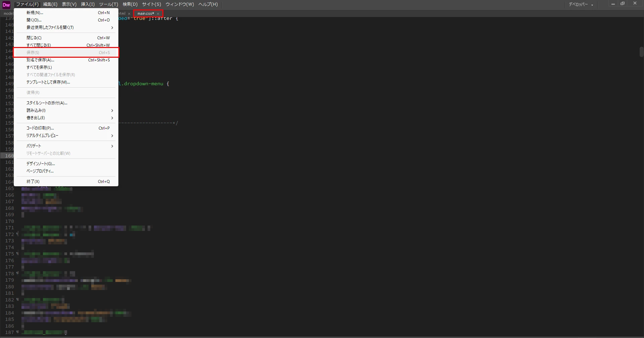Open the ファイル(F) menu
This screenshot has width=644, height=338.
(28, 4)
